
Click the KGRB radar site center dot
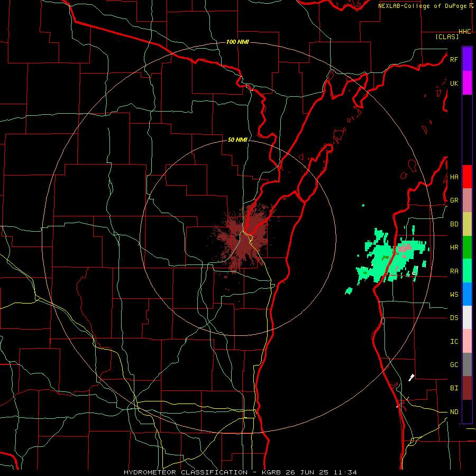[x=237, y=238]
